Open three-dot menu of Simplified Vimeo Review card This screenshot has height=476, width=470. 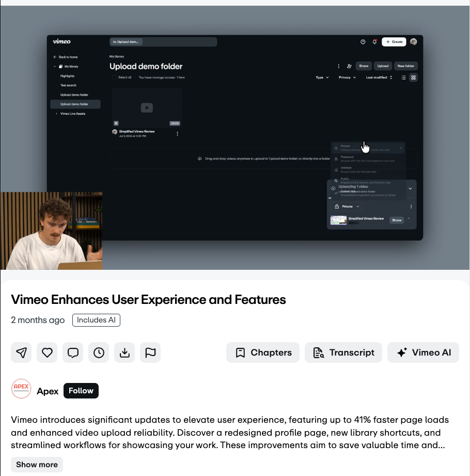177,133
